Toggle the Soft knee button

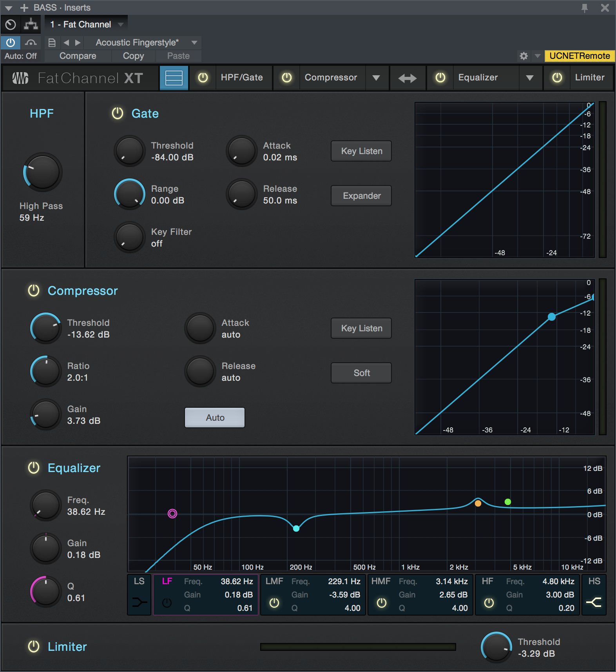tap(361, 373)
